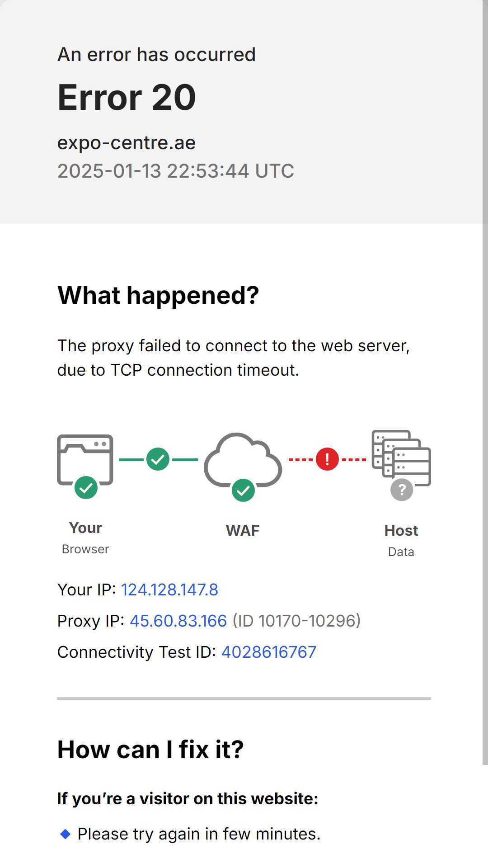488x868 pixels.
Task: Click the green checkmark between browser and WAF
Action: pos(158,459)
